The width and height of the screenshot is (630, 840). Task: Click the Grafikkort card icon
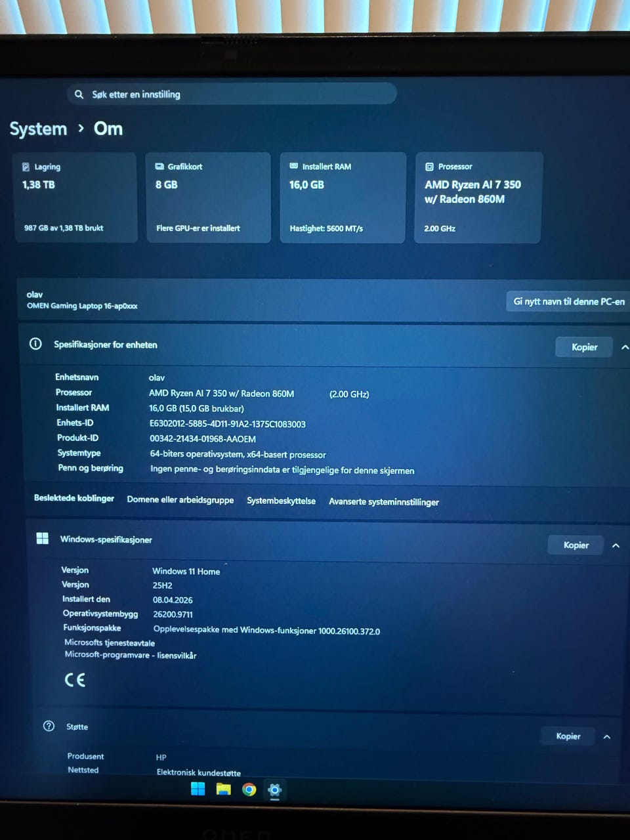coord(159,167)
